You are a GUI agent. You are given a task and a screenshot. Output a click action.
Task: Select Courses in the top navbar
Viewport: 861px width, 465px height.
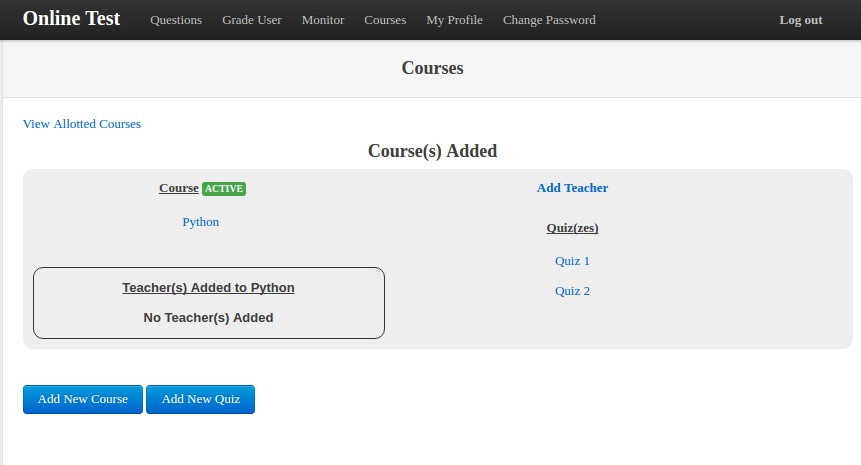pos(385,20)
